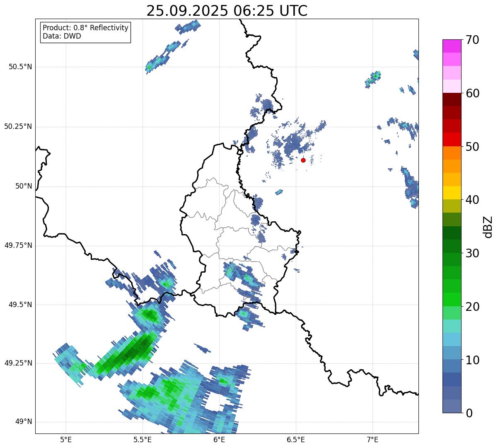This screenshot has height=448, width=498.
Task: Click the 49.5°N latitude tick label
Action: point(20,305)
